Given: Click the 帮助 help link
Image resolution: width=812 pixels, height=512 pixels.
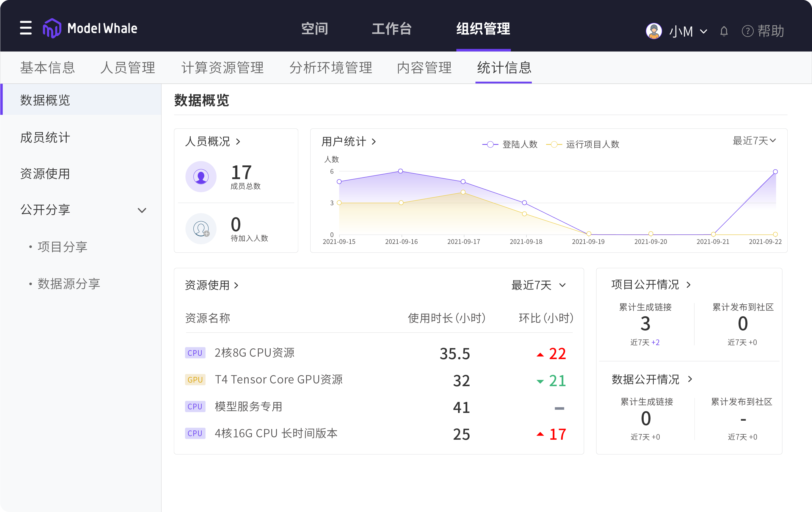Looking at the screenshot, I should tap(771, 31).
